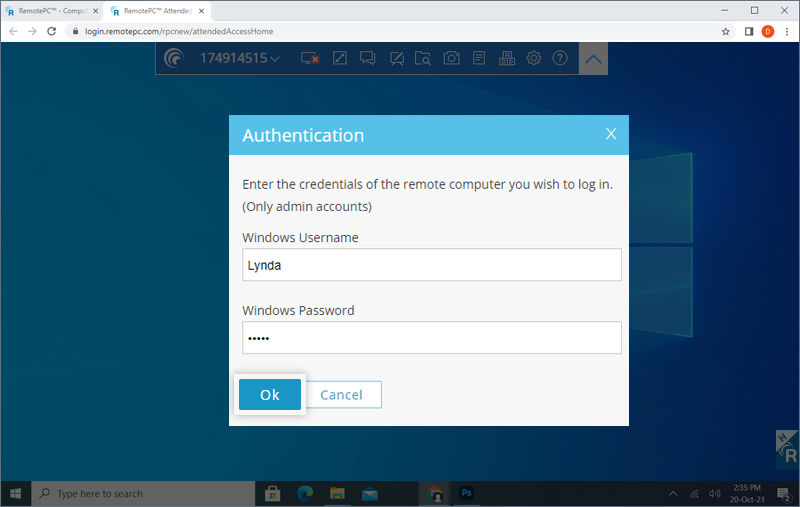Click Cancel in the Authentication dialog
The width and height of the screenshot is (800, 507).
341,395
